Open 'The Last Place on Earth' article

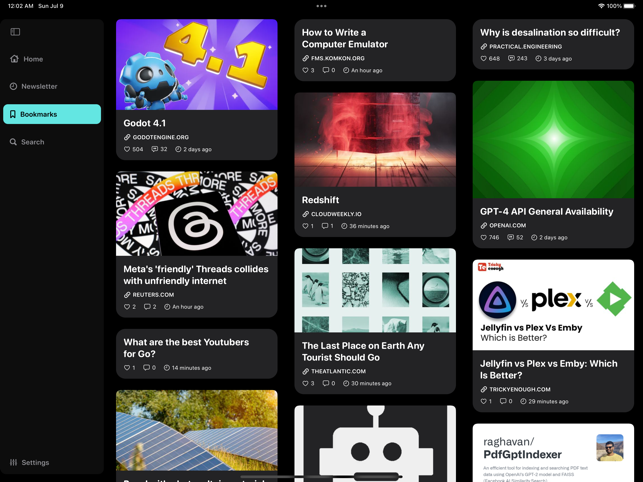click(363, 352)
